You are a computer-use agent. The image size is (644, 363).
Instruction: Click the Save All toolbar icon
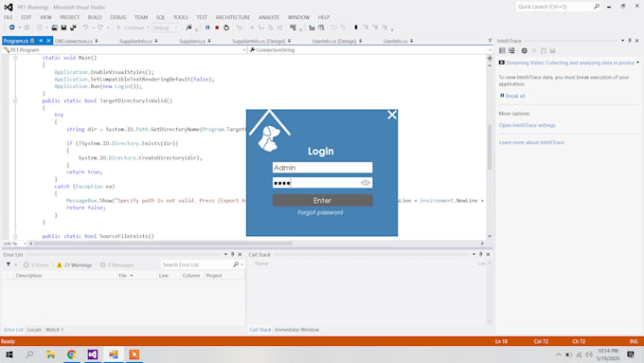pyautogui.click(x=73, y=27)
